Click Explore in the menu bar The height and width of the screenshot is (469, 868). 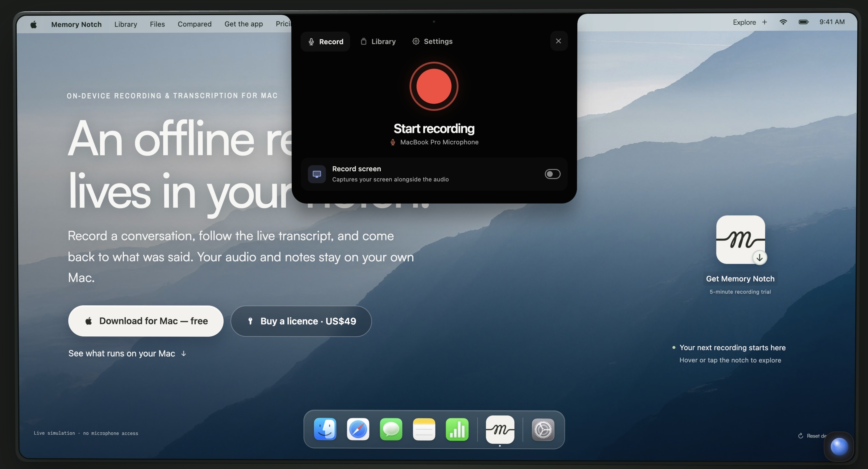pyautogui.click(x=744, y=22)
